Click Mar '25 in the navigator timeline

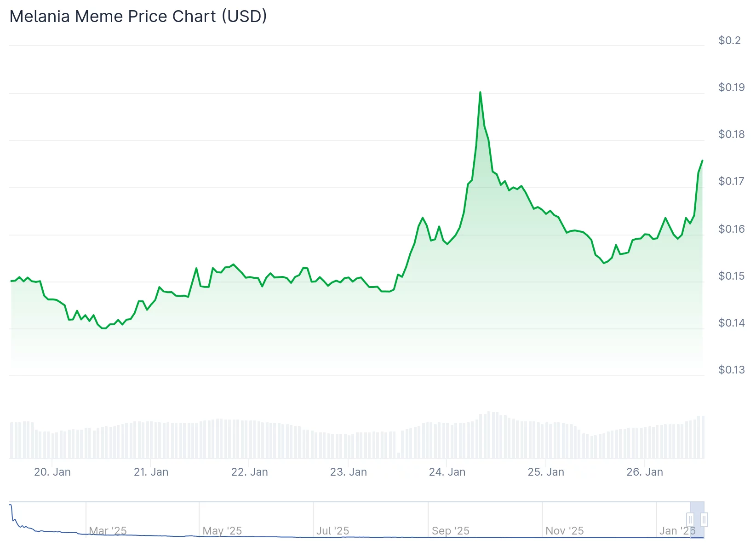pyautogui.click(x=108, y=531)
